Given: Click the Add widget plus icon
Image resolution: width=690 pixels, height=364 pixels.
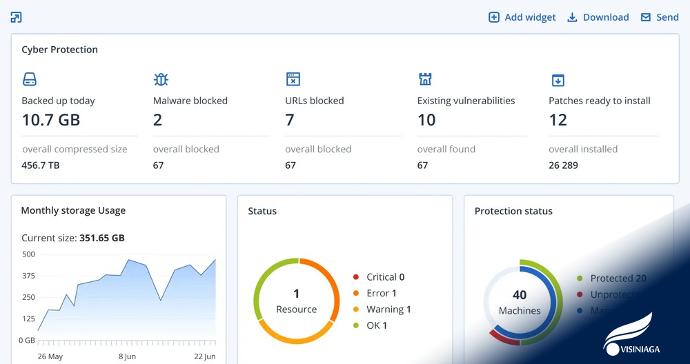Looking at the screenshot, I should tap(494, 17).
